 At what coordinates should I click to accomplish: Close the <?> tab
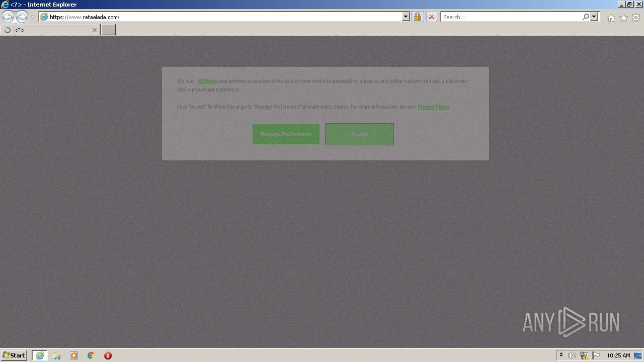click(x=94, y=30)
